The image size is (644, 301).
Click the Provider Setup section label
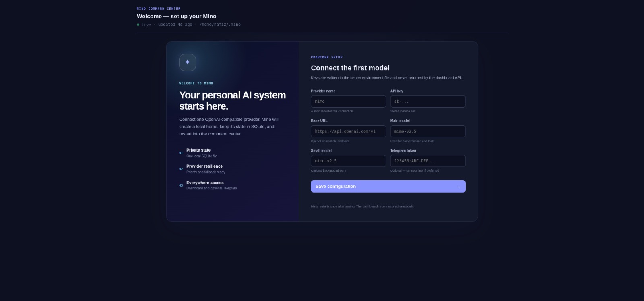click(326, 57)
